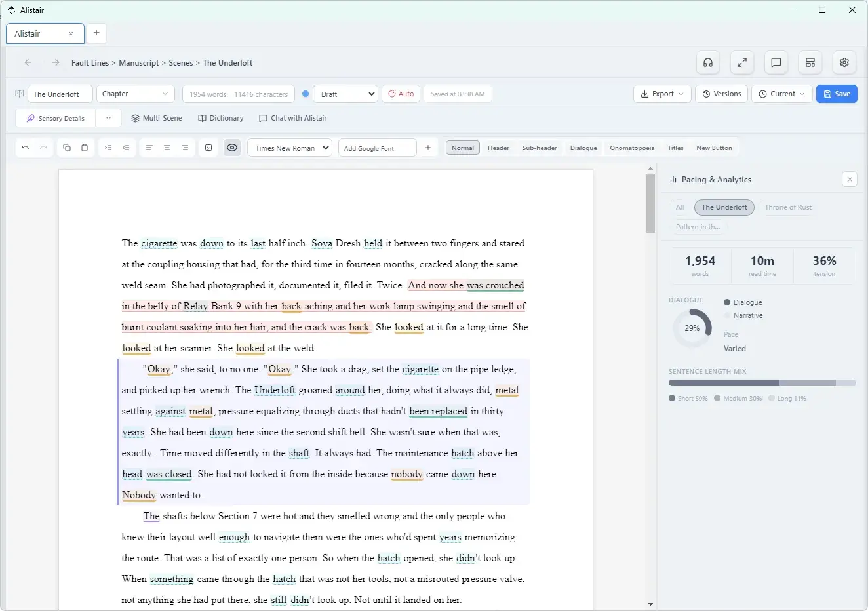Select the Dialogue style tab

[x=583, y=148]
